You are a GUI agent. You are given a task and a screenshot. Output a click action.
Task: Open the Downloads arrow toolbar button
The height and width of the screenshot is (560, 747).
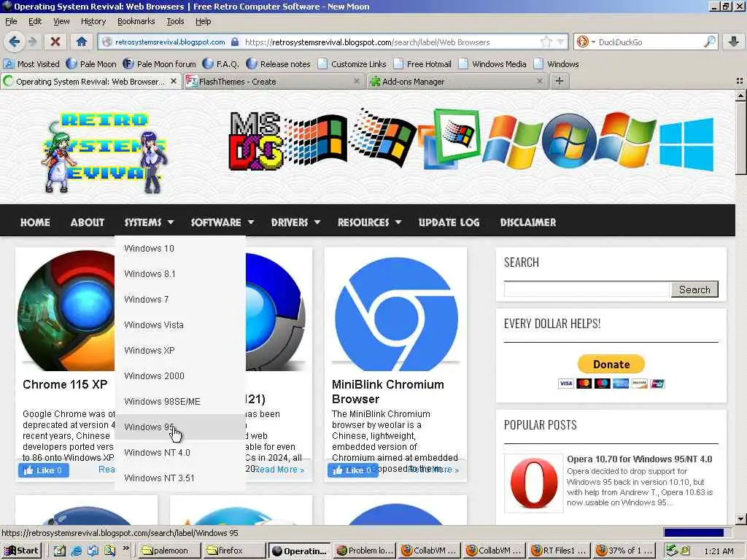(x=734, y=42)
